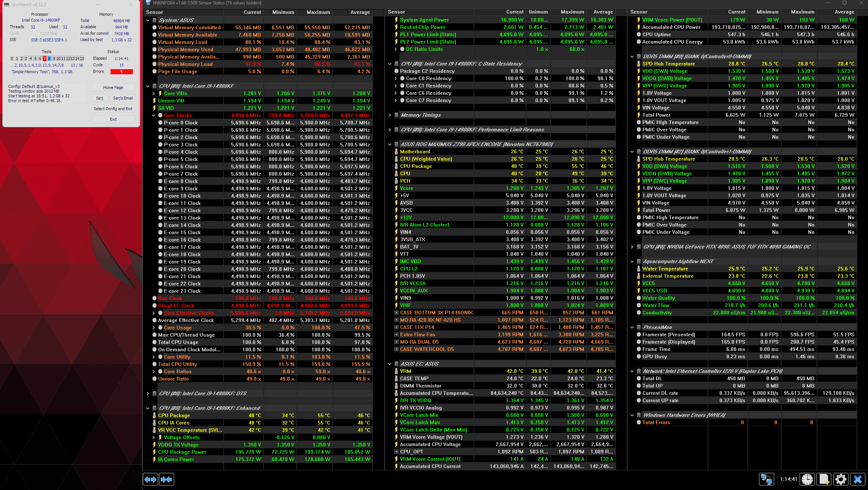Click the Average column header in right panel

[x=838, y=12]
